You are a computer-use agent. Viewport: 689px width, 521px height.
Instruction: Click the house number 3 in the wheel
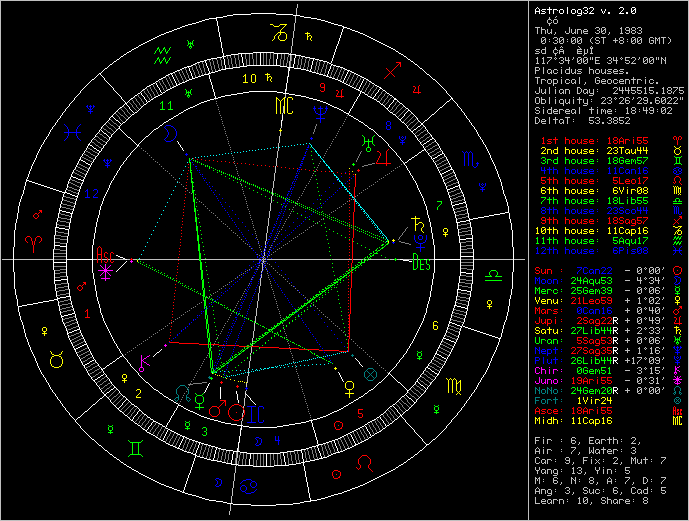pyautogui.click(x=205, y=432)
